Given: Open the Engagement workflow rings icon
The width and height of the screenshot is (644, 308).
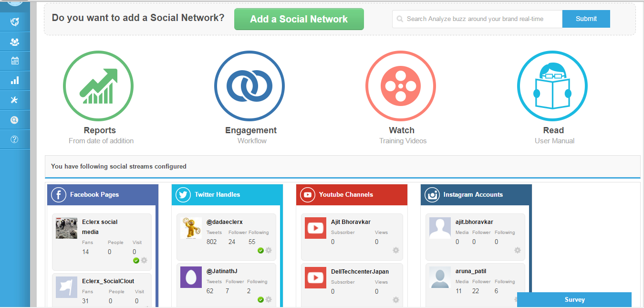Looking at the screenshot, I should [249, 86].
